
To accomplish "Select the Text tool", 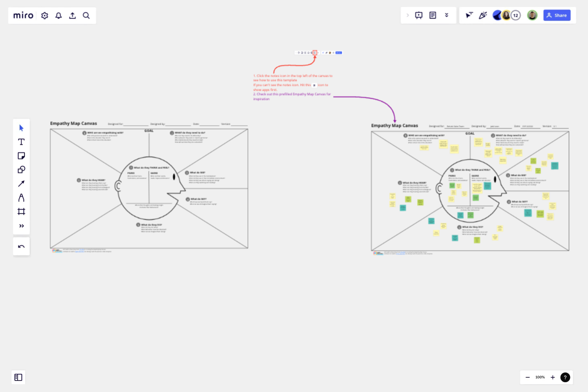I will coord(21,142).
